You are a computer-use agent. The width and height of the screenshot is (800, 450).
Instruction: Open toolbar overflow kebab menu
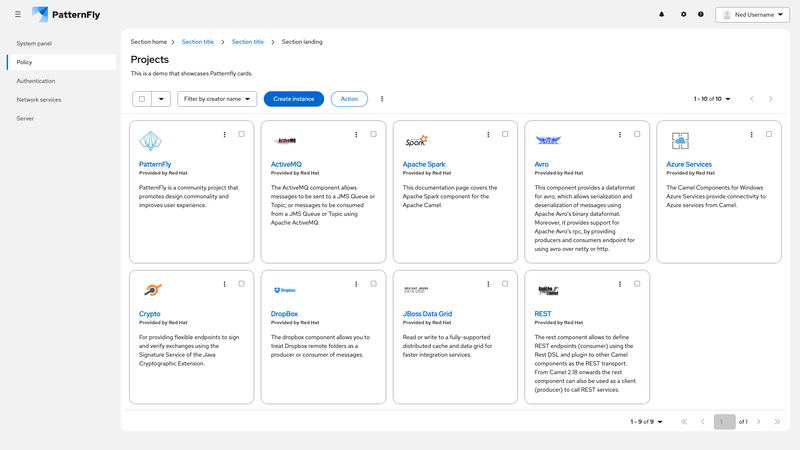click(382, 99)
